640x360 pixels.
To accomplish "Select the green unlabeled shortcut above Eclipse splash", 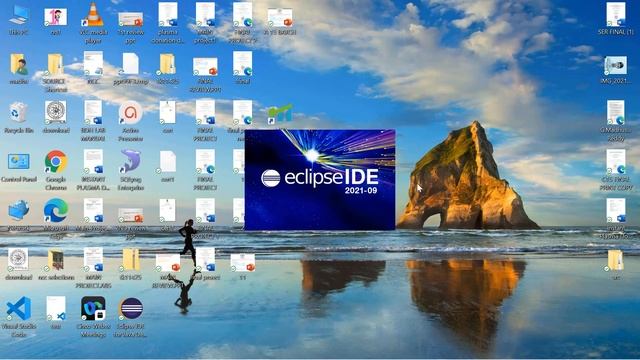I will tap(280, 114).
